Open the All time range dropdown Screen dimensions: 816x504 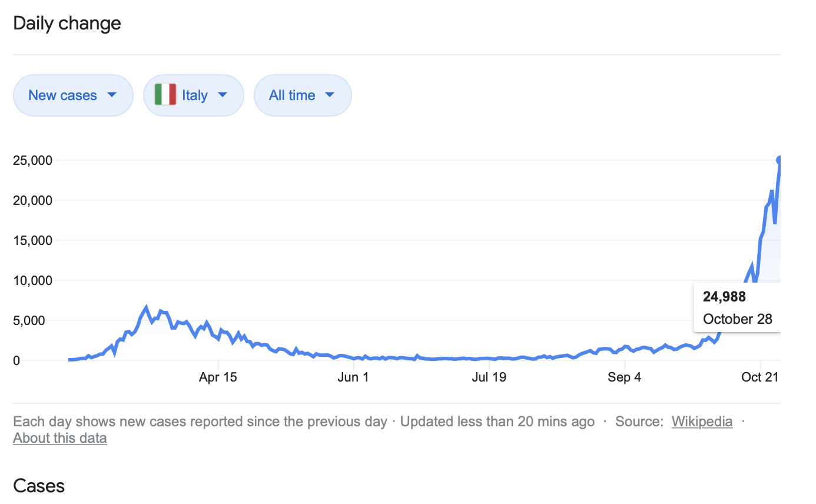coord(302,95)
